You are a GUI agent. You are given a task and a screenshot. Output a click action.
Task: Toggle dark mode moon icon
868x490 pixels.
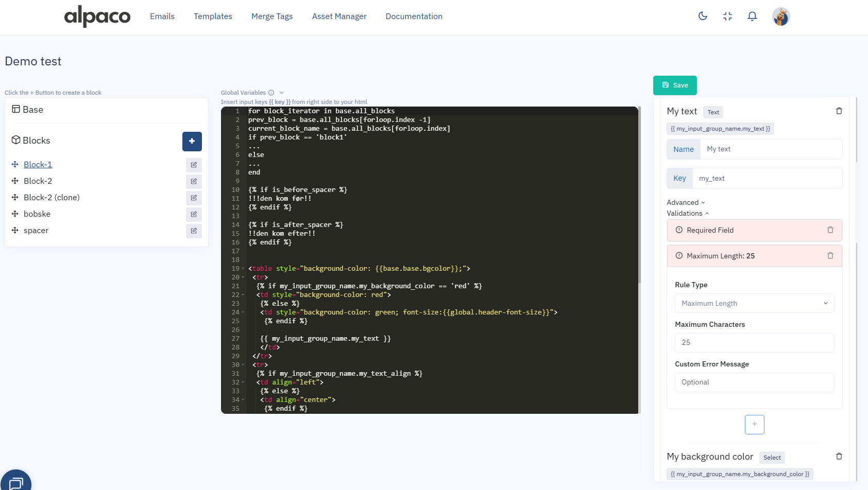coord(703,16)
